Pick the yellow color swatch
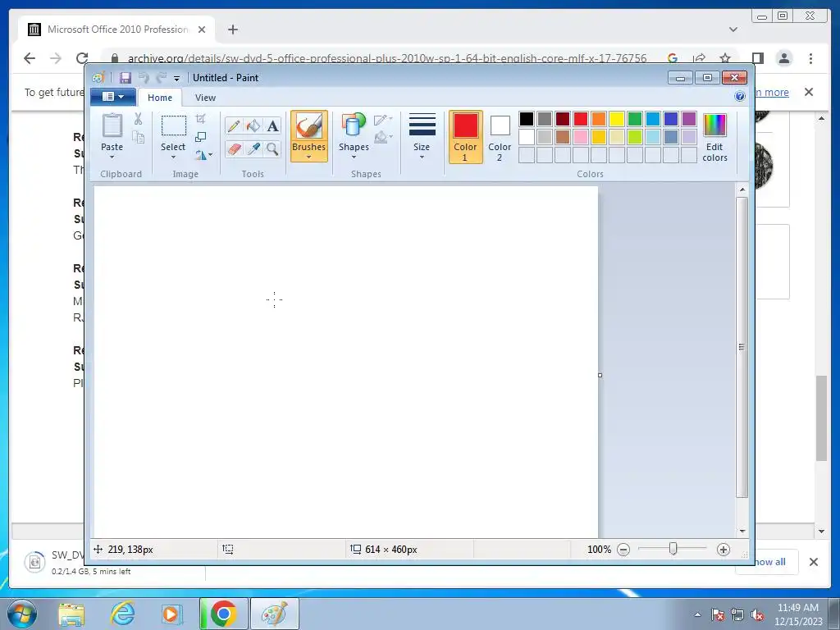Image resolution: width=840 pixels, height=630 pixels. [x=617, y=118]
